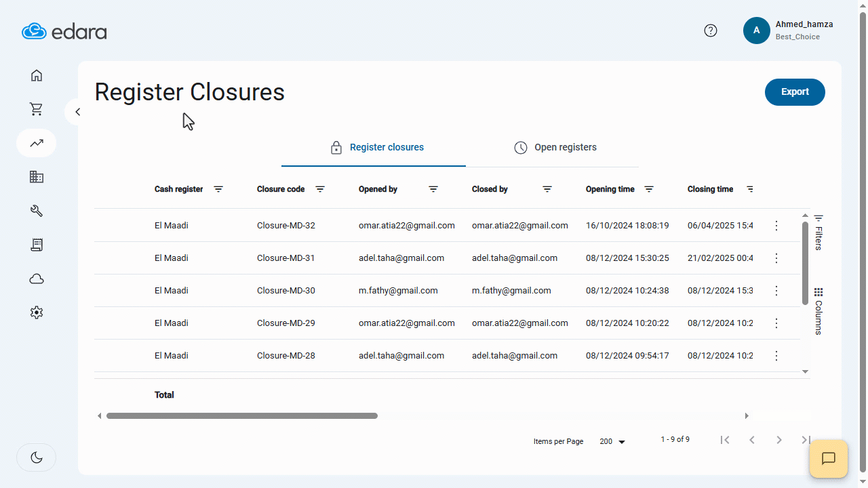The width and height of the screenshot is (868, 488).
Task: Open the cloud sidebar icon
Action: pos(37,279)
